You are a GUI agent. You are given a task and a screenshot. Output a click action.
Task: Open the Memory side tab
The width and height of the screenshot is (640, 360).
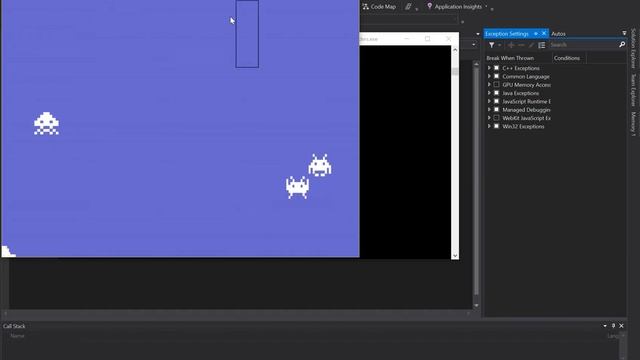[x=633, y=124]
